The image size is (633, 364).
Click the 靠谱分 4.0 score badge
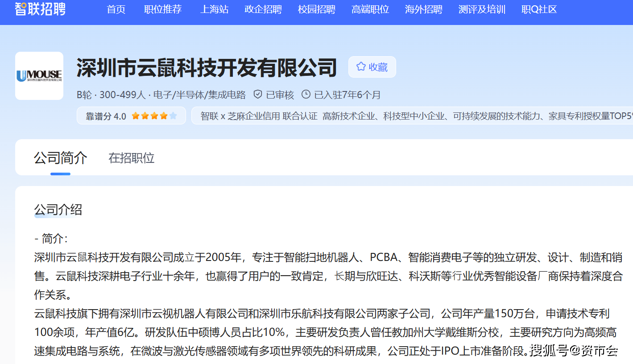[106, 116]
